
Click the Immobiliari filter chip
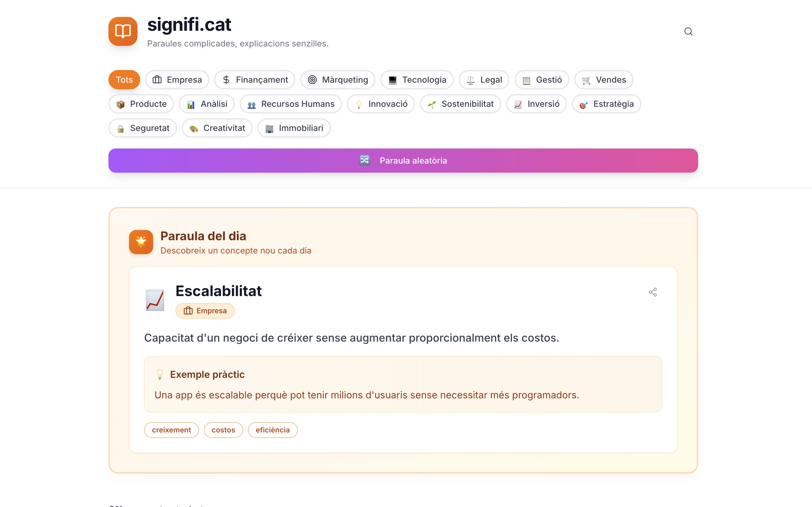(294, 128)
